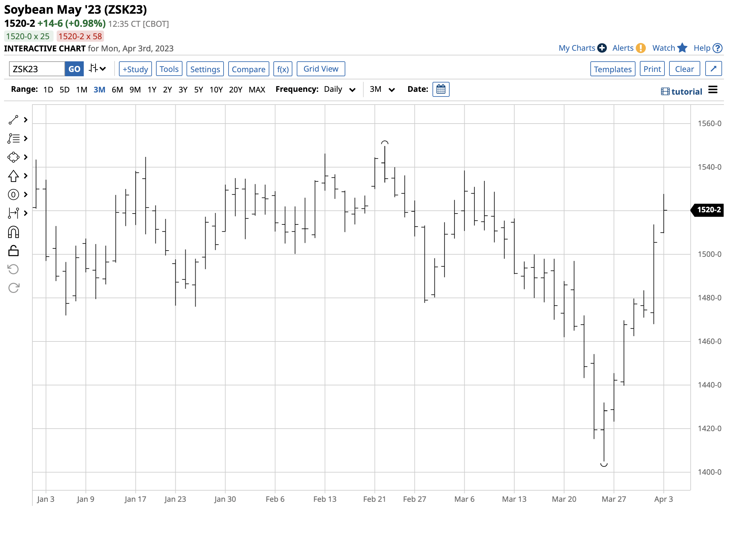
Task: Expand the line tools submenu arrow
Action: 26,120
